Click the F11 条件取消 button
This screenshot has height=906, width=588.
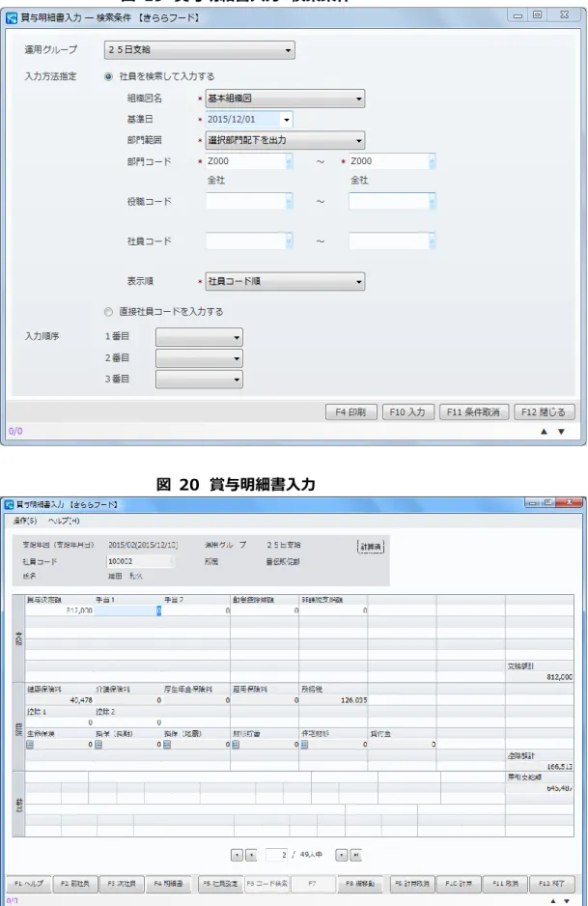tap(474, 412)
